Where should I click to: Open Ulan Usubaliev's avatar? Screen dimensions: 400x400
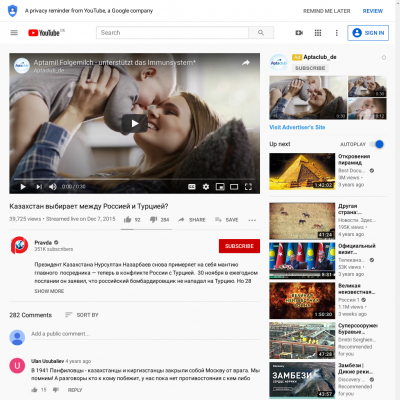pos(17,366)
